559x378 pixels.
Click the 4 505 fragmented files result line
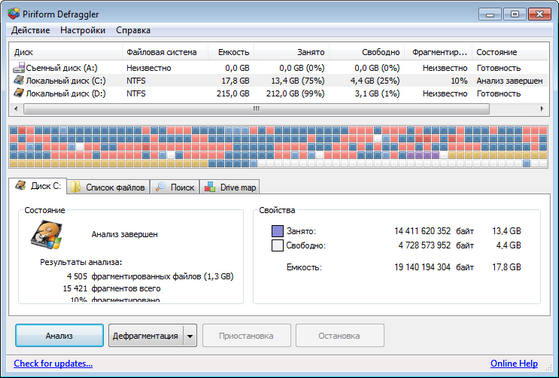(x=150, y=276)
